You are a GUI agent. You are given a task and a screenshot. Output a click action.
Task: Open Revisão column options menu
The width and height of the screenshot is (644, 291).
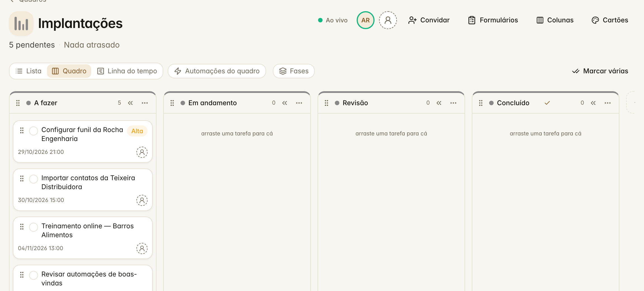click(453, 103)
